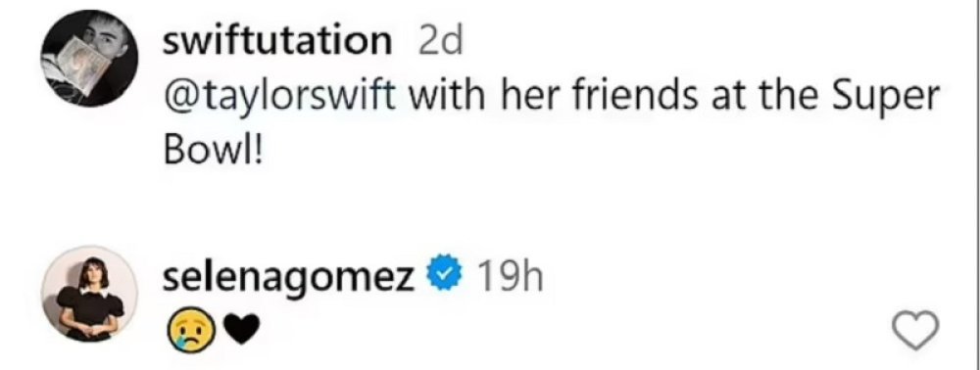Screen dimensions: 980x370
Task: Open the swiftutation username link
Action: 277,42
